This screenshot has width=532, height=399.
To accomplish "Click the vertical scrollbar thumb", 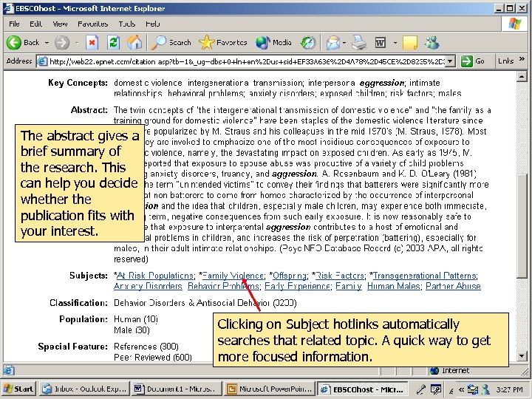I will (522, 226).
